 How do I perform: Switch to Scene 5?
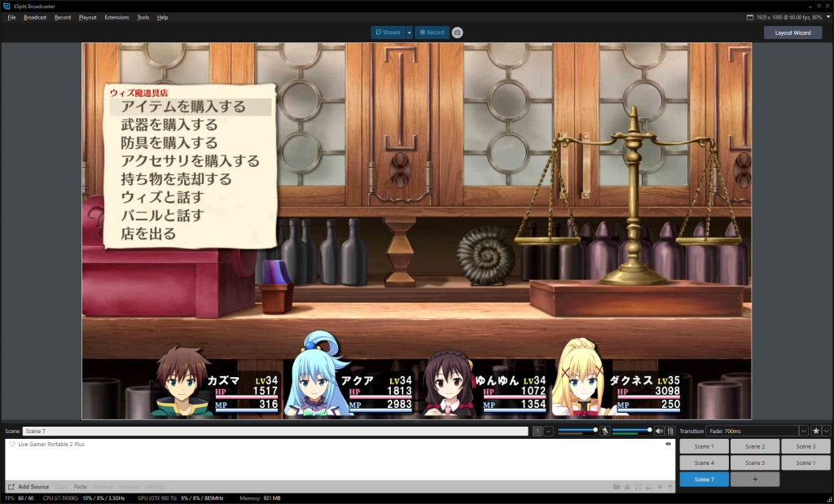[x=755, y=463]
